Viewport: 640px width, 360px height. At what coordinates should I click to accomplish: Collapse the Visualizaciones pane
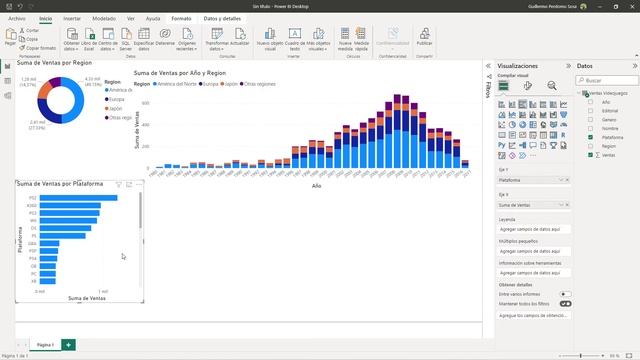tap(568, 66)
